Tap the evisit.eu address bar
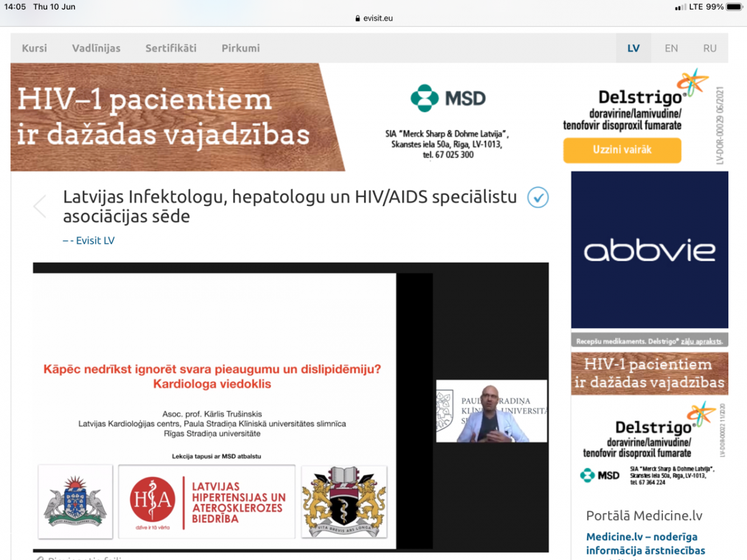This screenshot has width=747, height=560. click(x=374, y=18)
